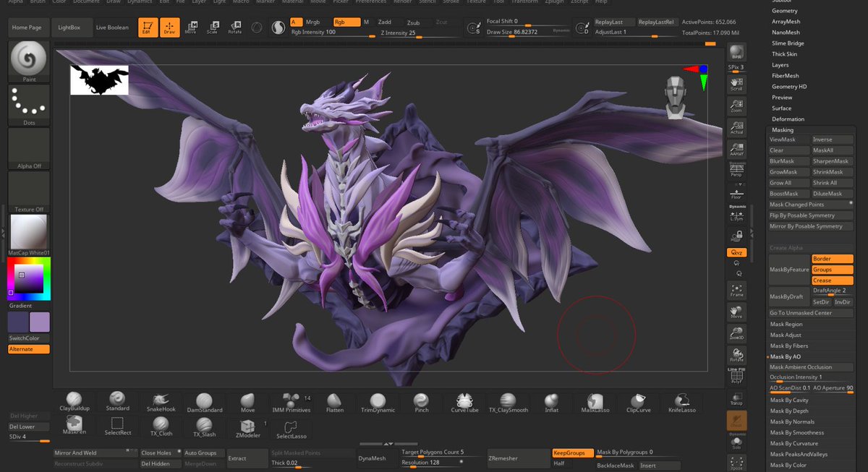The width and height of the screenshot is (868, 472).
Task: Open the Thick Skin subpalette
Action: point(784,54)
